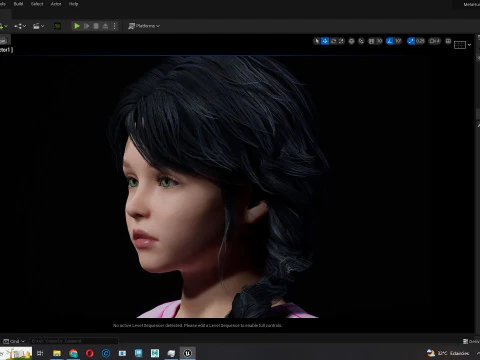
Task: Choose the Select object mode cursor icon
Action: pos(317,41)
